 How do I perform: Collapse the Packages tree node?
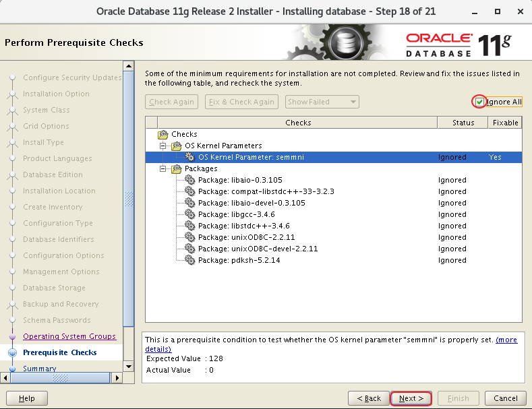(x=163, y=168)
